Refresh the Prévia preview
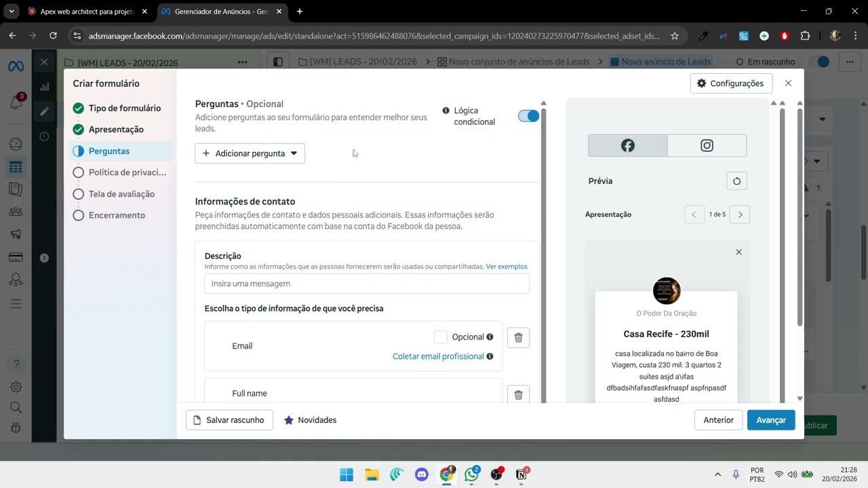 coord(736,181)
